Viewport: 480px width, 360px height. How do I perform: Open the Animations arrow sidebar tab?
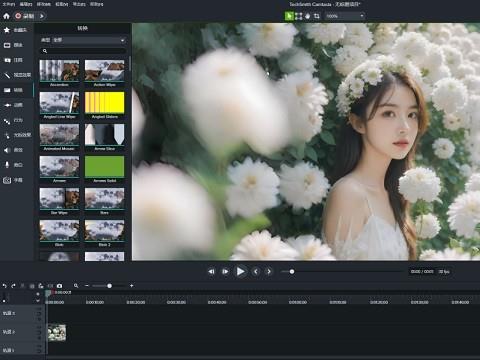tap(16, 105)
